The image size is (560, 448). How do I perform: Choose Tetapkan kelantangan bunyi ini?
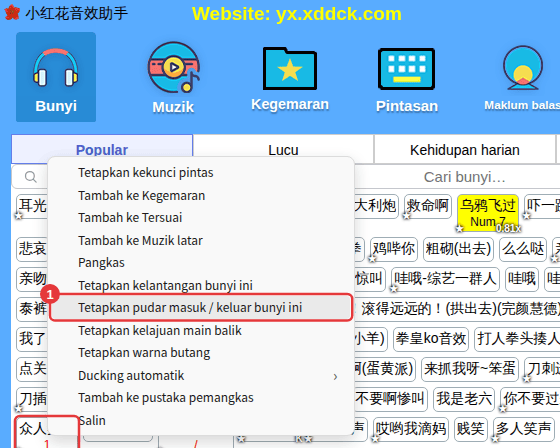pos(201,285)
